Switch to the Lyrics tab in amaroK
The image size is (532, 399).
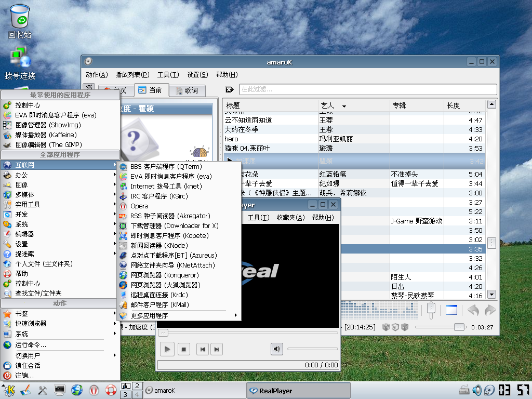[187, 90]
